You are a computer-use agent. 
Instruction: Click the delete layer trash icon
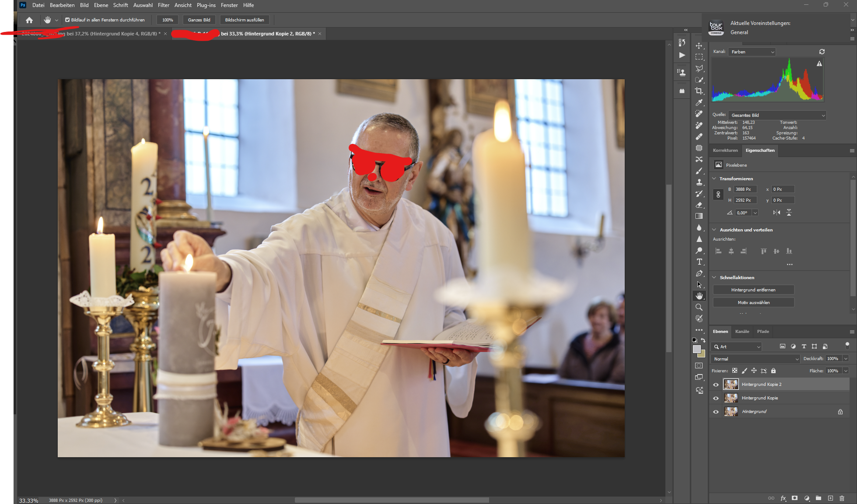pos(842,498)
